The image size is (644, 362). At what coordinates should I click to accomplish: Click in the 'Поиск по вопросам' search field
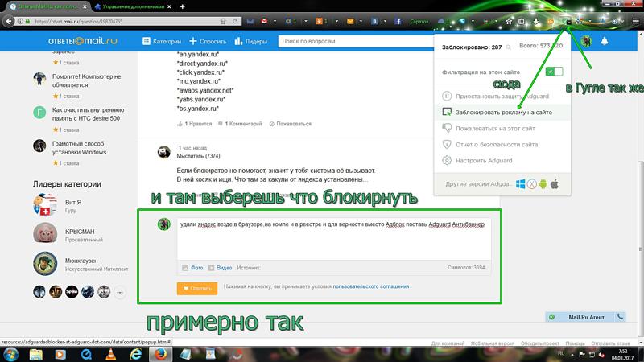click(x=356, y=41)
